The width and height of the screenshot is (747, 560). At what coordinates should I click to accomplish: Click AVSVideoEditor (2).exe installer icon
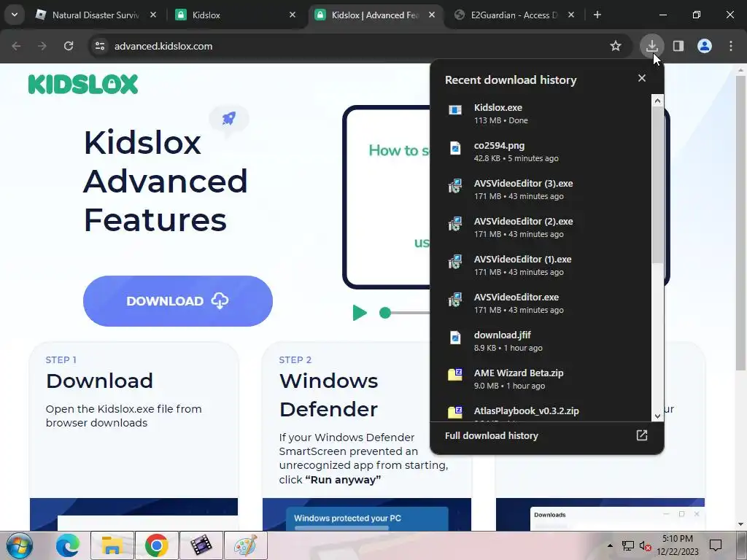(455, 224)
